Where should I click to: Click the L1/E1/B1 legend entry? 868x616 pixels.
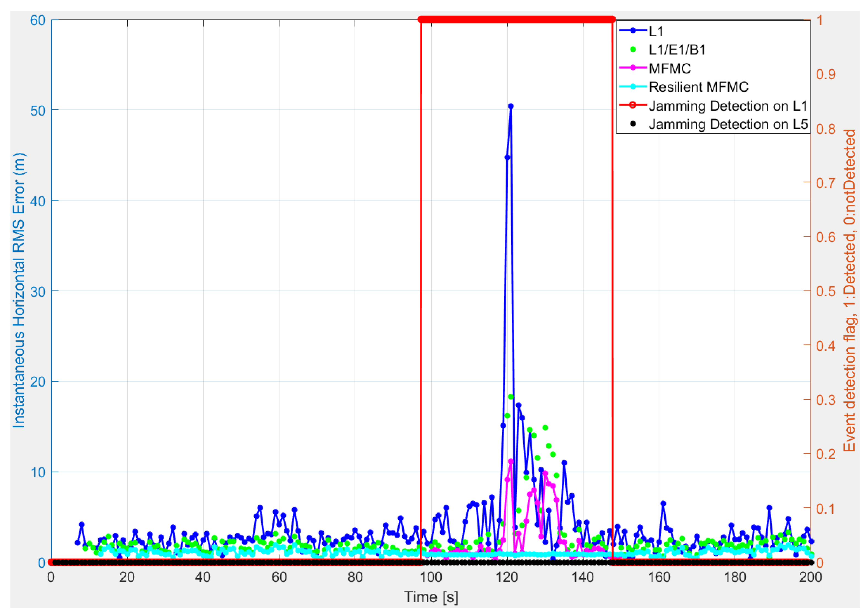pyautogui.click(x=676, y=50)
